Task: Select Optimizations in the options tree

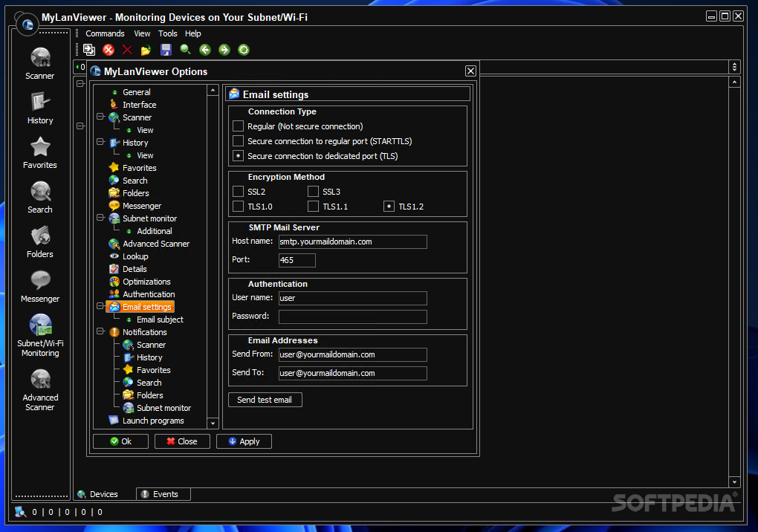Action: point(146,282)
